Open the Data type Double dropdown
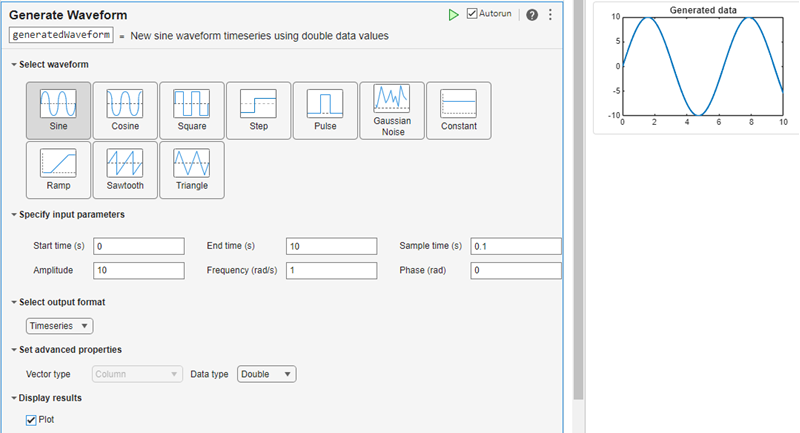This screenshot has height=433, width=800. click(x=266, y=374)
